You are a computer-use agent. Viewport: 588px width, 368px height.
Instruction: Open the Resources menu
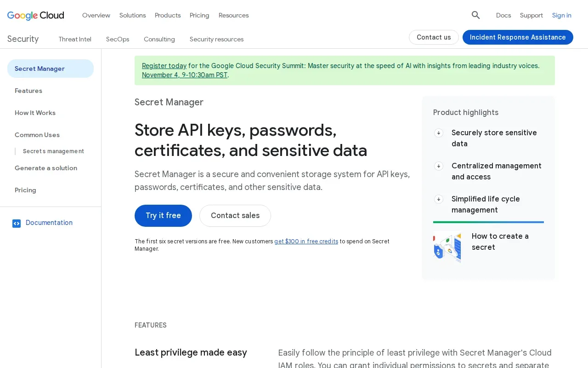233,15
